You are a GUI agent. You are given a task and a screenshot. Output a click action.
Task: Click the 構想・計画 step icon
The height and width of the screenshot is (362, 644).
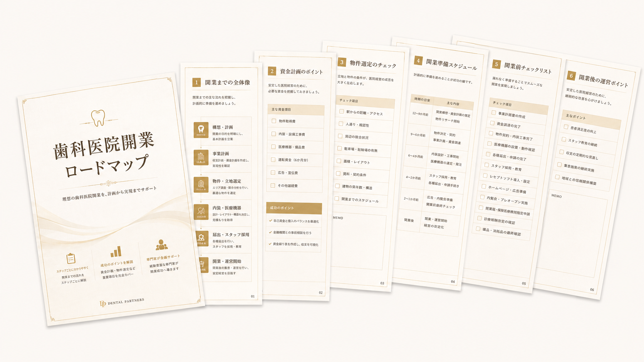tap(201, 130)
